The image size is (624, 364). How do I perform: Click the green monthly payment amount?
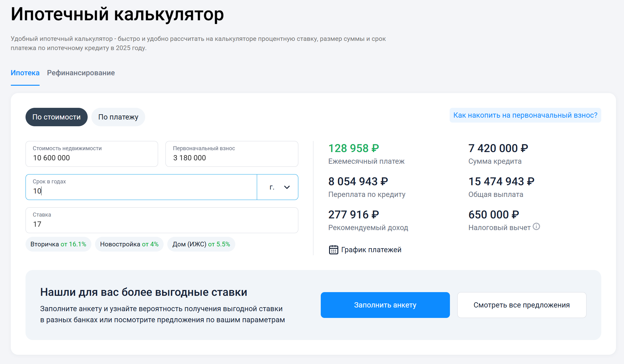coord(353,148)
